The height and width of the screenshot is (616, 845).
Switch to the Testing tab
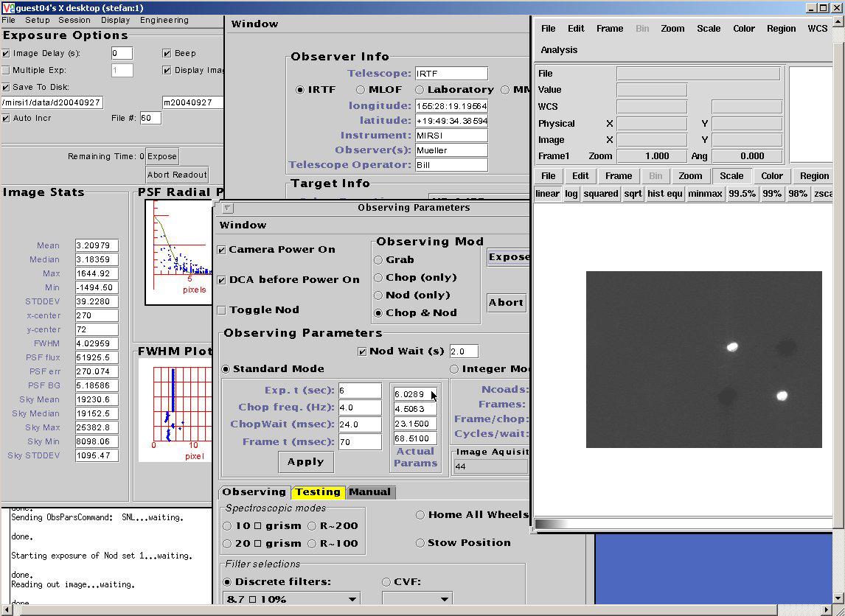click(318, 492)
